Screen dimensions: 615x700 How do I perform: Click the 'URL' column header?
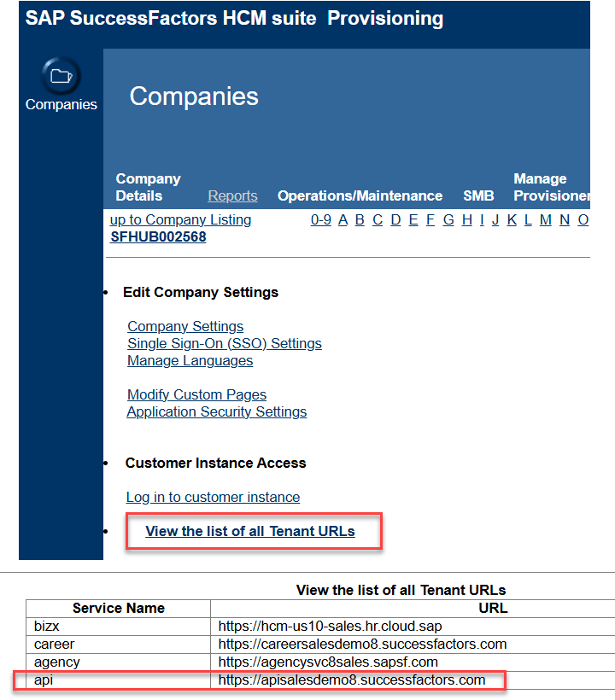click(493, 608)
